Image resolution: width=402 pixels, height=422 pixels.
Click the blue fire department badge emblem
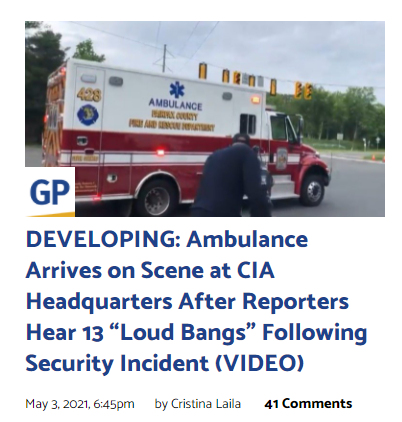tap(88, 115)
